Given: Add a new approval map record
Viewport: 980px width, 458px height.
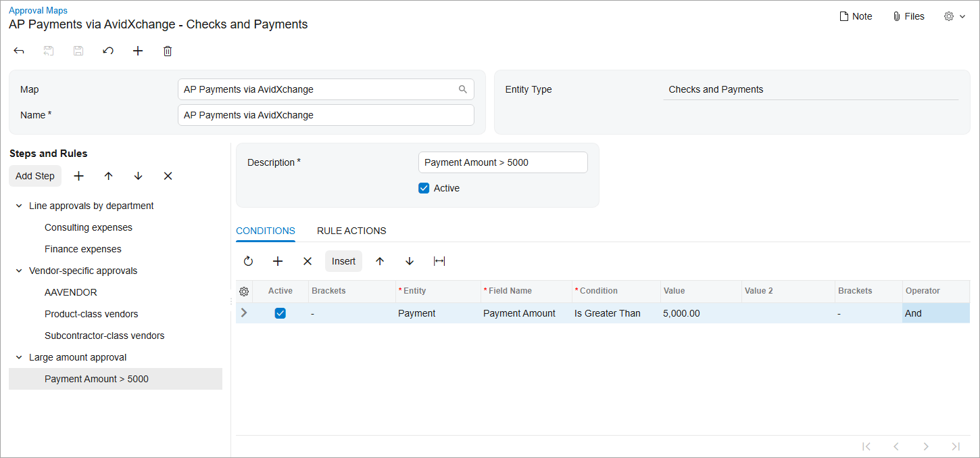Looking at the screenshot, I should coord(138,51).
